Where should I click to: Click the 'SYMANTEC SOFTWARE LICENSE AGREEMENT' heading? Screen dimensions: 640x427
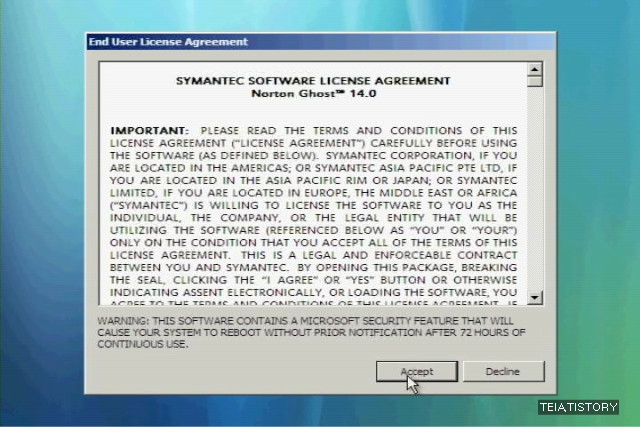313,81
